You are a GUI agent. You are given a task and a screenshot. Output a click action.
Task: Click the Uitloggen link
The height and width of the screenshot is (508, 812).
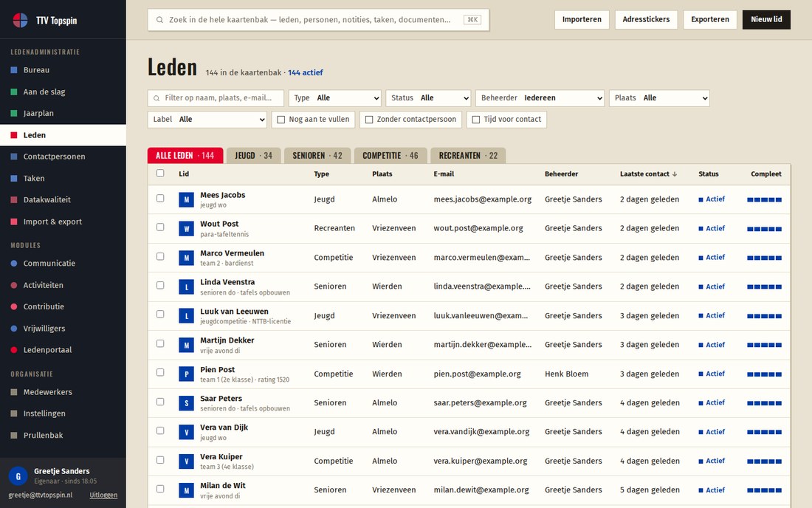coord(103,495)
